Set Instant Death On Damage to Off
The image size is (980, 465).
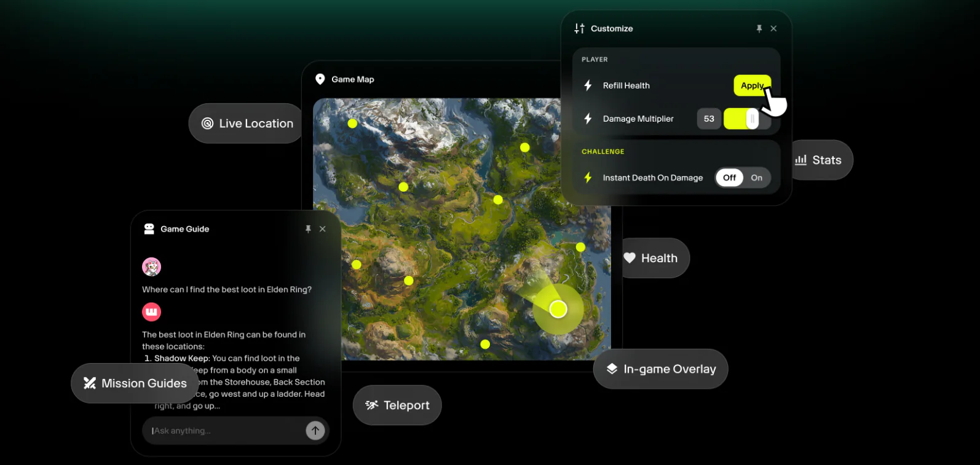click(x=729, y=178)
